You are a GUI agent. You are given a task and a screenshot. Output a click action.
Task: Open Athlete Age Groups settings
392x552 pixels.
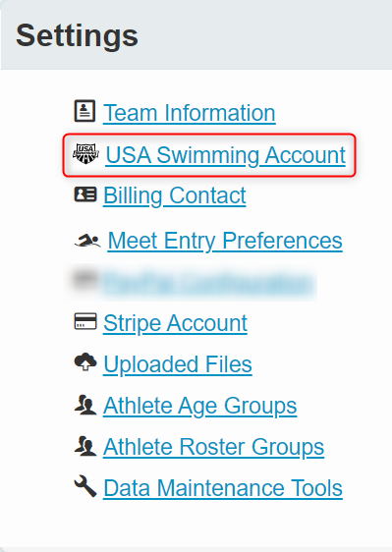pyautogui.click(x=200, y=406)
